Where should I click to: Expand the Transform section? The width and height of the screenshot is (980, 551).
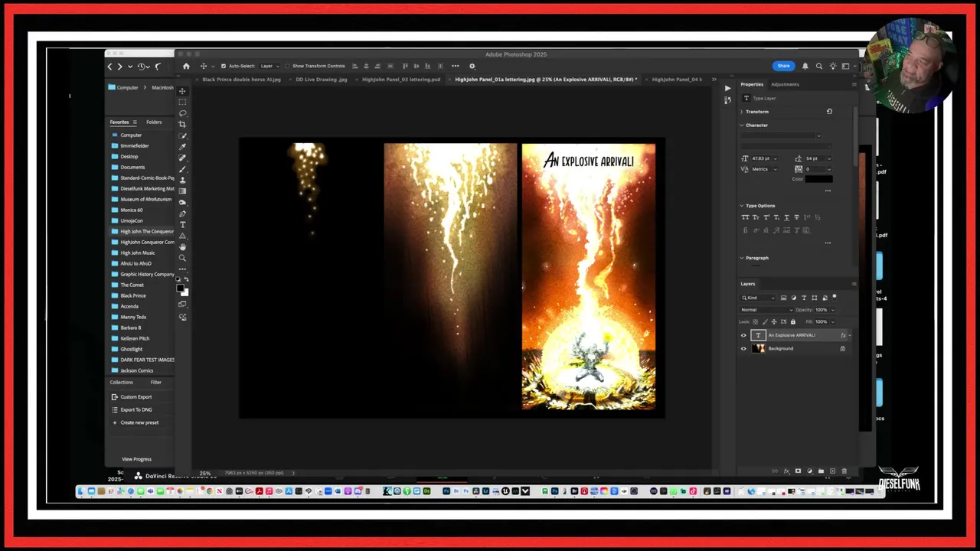[741, 112]
